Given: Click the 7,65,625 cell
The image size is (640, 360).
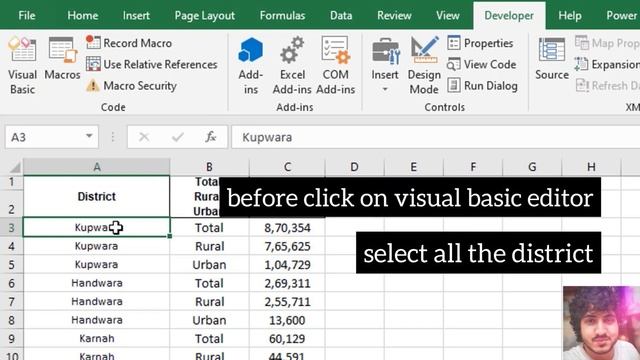Looking at the screenshot, I should click(x=287, y=246).
